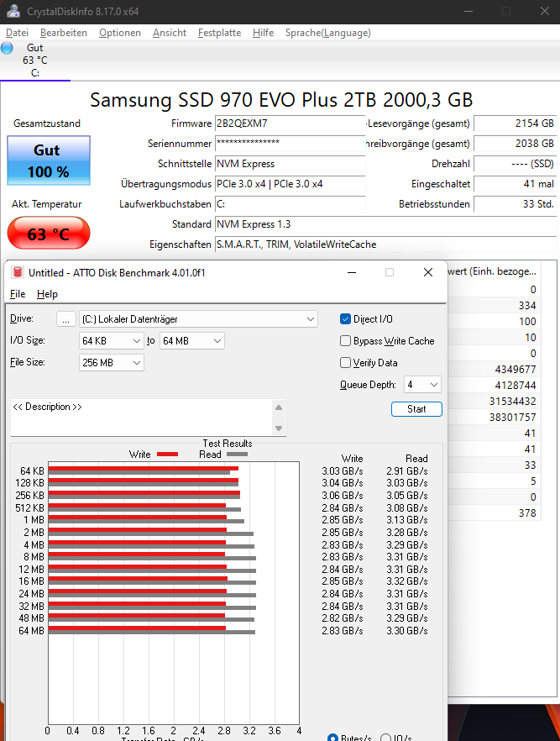
Task: Open the Bearbeiten menu
Action: pos(64,33)
